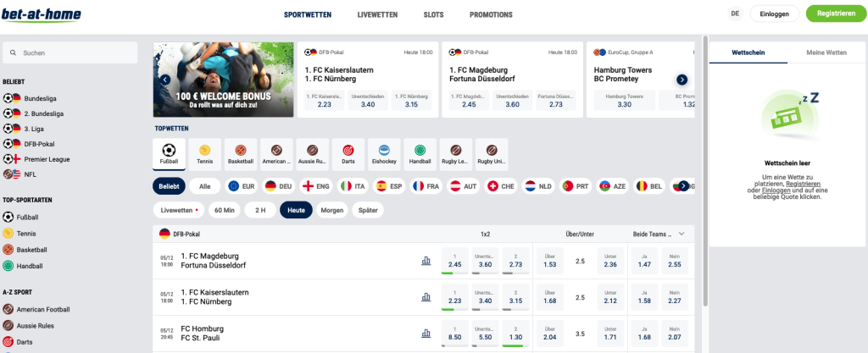868x353 pixels.
Task: Pick Hamburg Towers 3.30 in featured card
Action: [625, 100]
